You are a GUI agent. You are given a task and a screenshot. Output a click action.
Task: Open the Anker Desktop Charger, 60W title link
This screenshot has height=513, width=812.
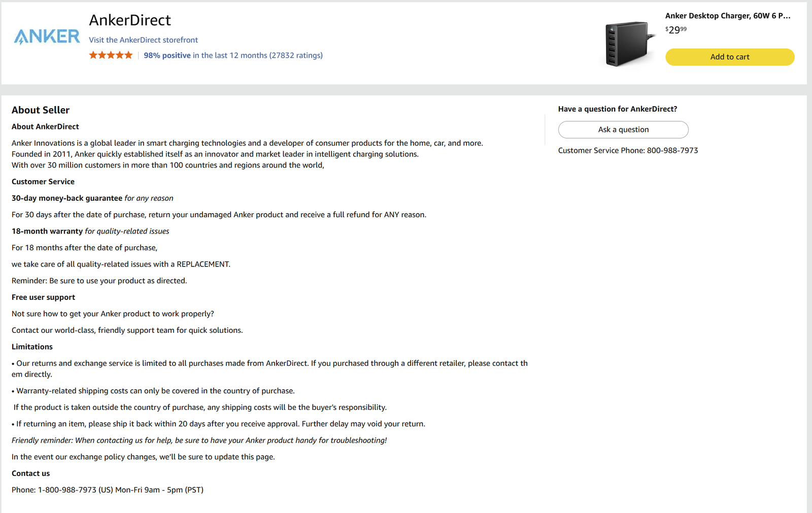(x=728, y=16)
